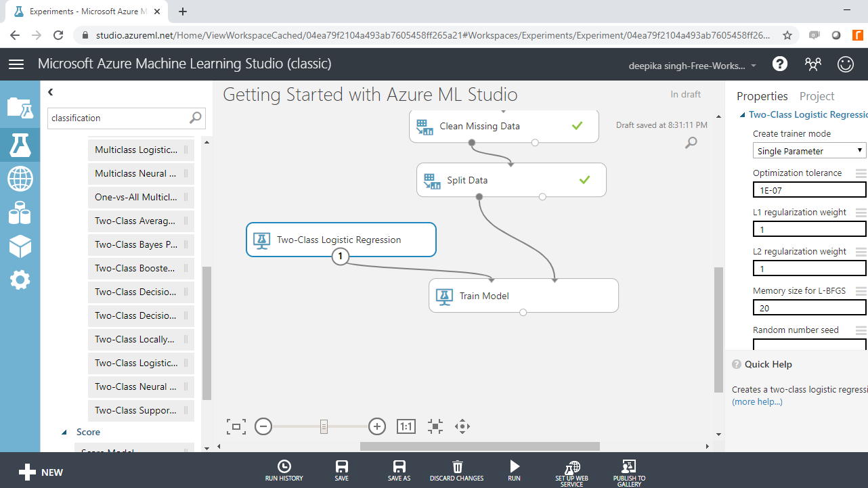Click the canvas zoom slider handle

point(324,426)
